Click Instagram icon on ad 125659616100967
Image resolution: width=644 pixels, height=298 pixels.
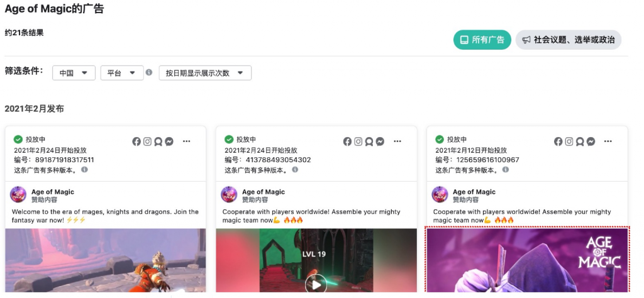[x=569, y=141]
